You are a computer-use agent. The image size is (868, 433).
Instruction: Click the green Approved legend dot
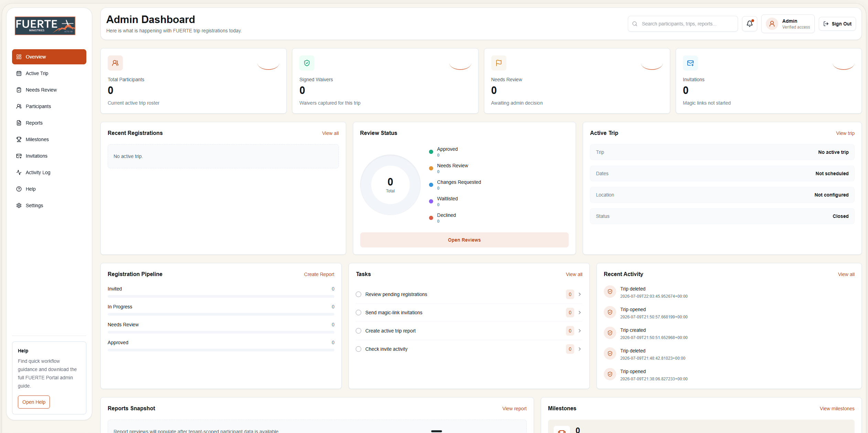(x=431, y=152)
